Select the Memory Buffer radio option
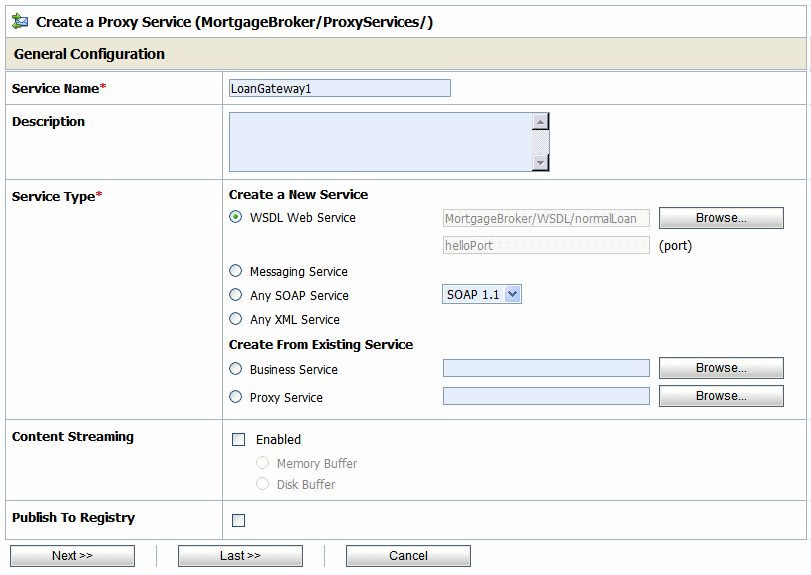Viewport: 811px width, 575px height. point(262,463)
